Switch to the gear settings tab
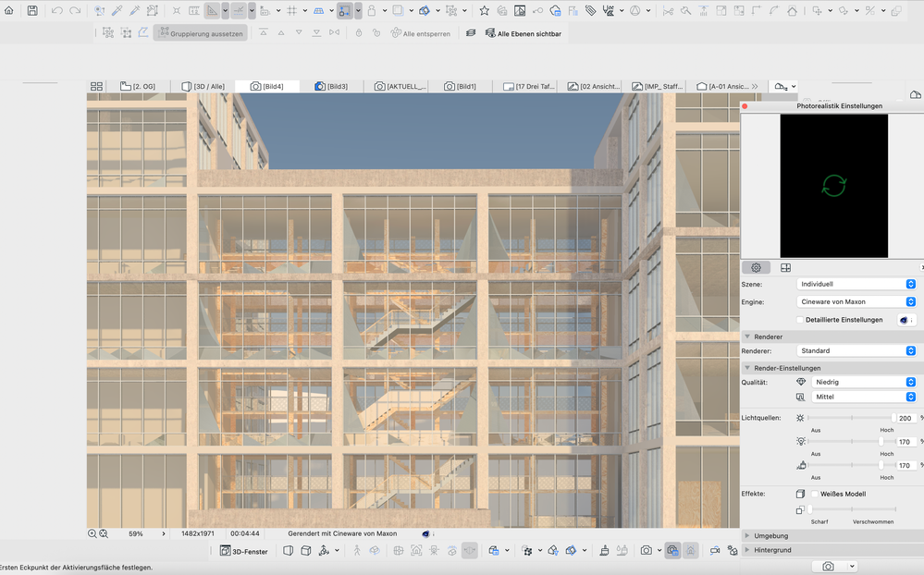Viewport: 924px width, 575px height. coord(756,267)
